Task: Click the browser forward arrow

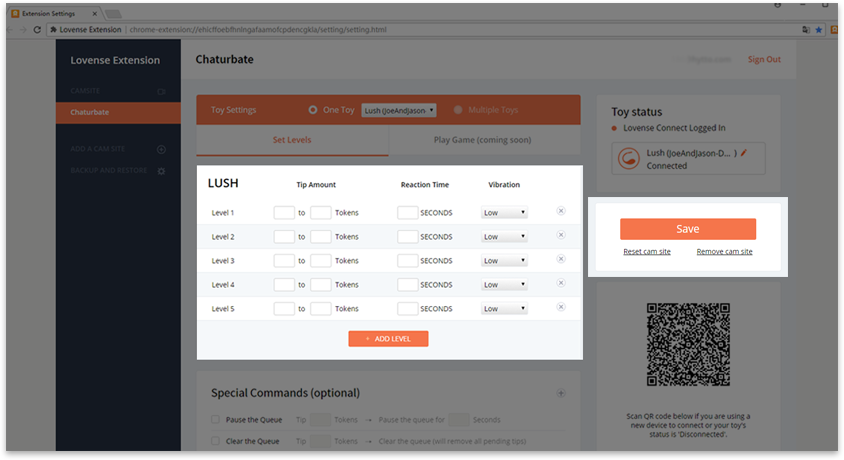Action: click(23, 30)
